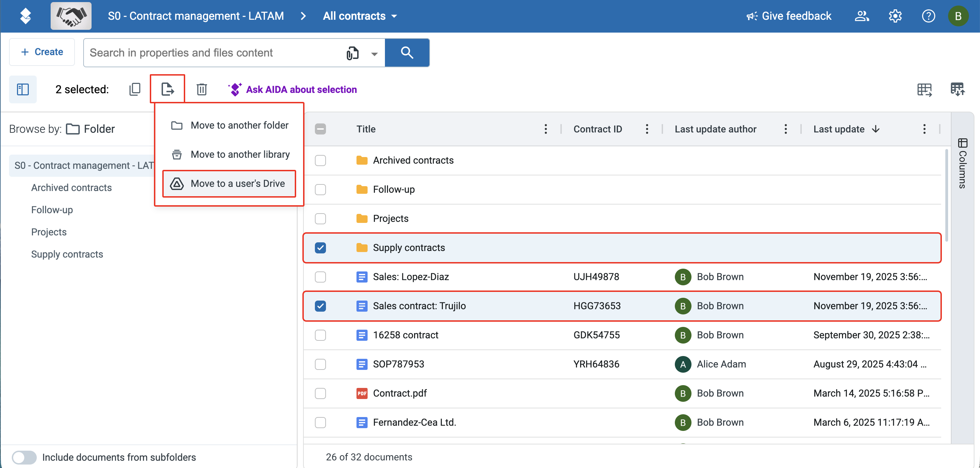Click the Supply contracts folder icon in table
980x468 pixels.
[x=362, y=248]
